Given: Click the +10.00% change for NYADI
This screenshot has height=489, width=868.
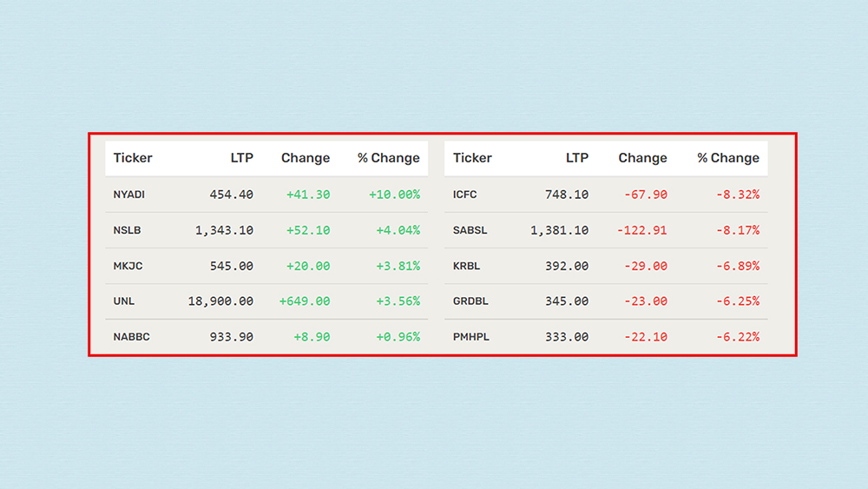Looking at the screenshot, I should coord(394,195).
